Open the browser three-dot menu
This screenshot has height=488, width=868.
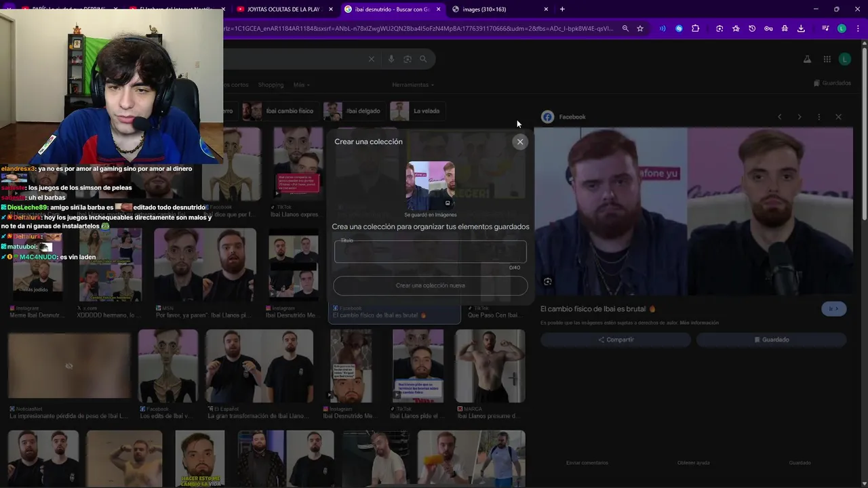pyautogui.click(x=858, y=28)
